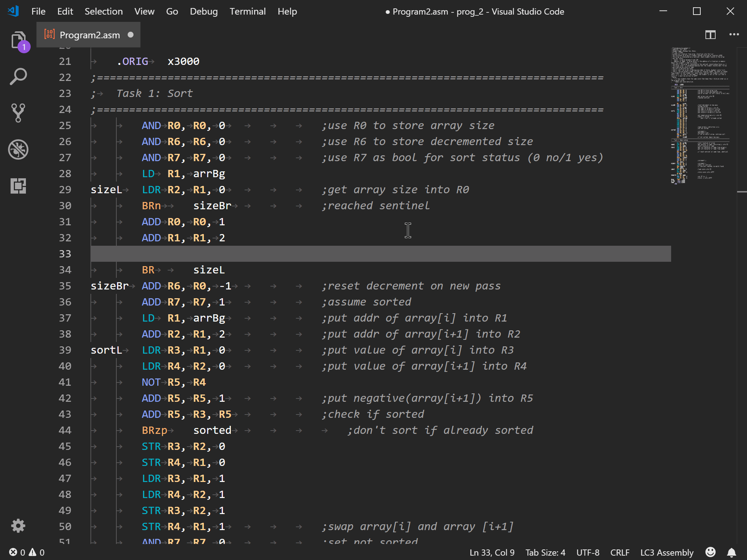The height and width of the screenshot is (560, 747).
Task: Click the UTF-8 encoding selector
Action: coord(588,552)
